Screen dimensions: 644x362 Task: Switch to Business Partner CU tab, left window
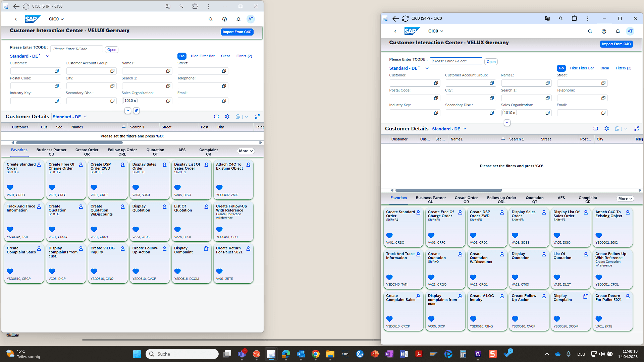[51, 152]
